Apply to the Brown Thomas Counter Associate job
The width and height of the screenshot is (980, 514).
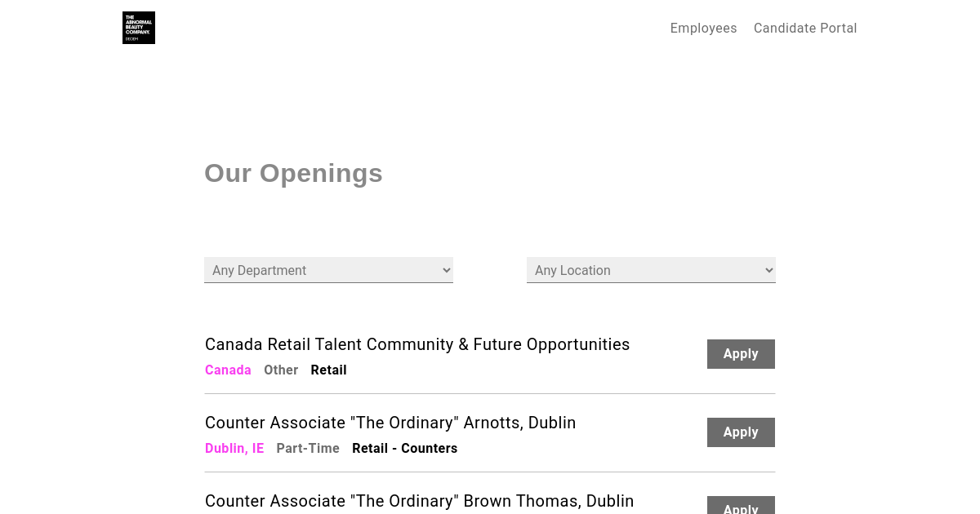(x=741, y=507)
